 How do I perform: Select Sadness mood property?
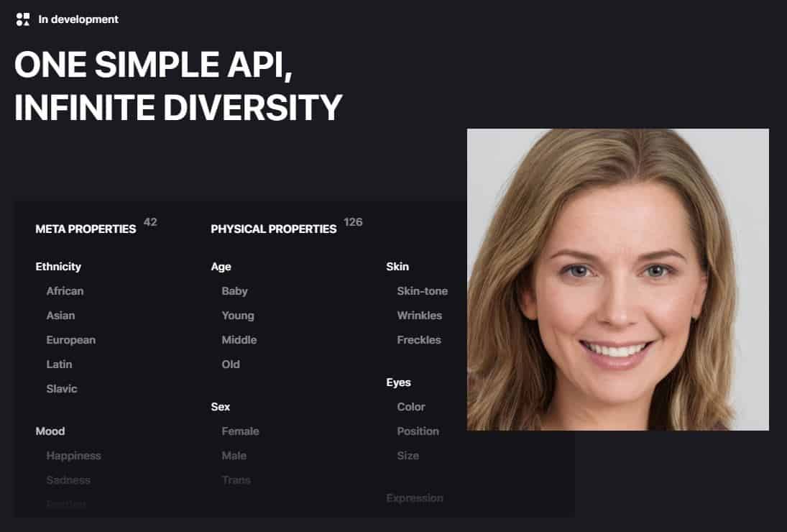(68, 480)
